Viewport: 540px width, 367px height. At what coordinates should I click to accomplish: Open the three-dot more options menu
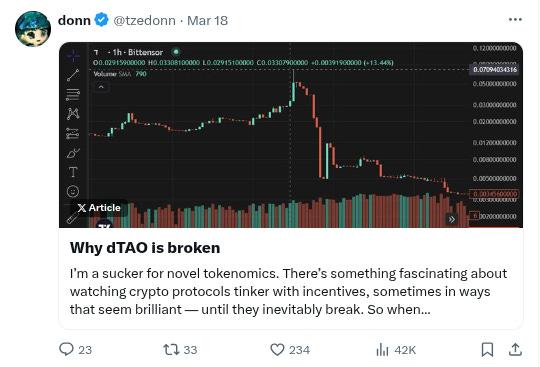coord(515,20)
